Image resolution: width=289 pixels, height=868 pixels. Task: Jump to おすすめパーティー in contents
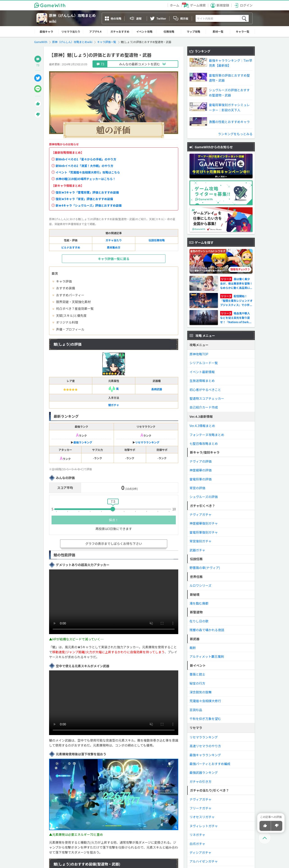[70, 295]
